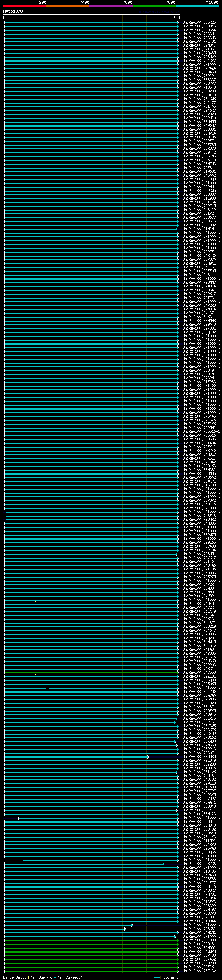The height and width of the screenshot is (980, 222).
Task: Click the cyan ~100% identity legend segment
Action: pyautogui.click(x=197, y=6)
